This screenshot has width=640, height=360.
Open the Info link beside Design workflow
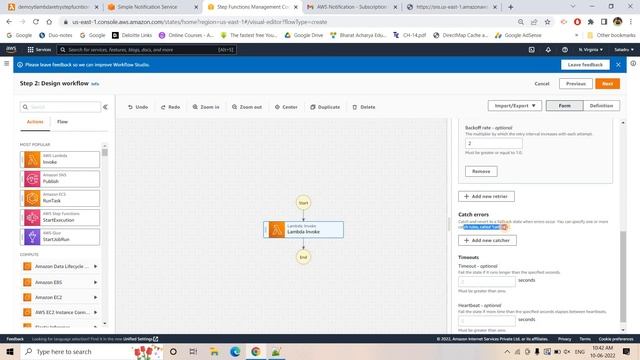pos(95,84)
